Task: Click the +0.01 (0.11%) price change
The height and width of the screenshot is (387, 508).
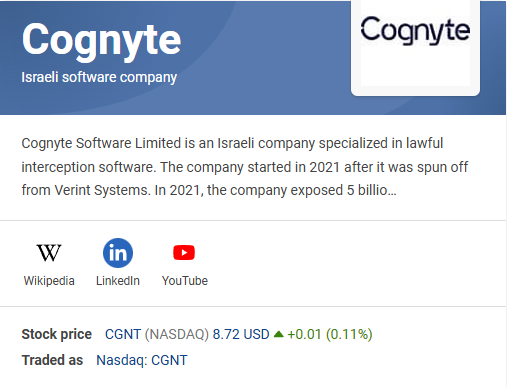Action: [x=330, y=334]
